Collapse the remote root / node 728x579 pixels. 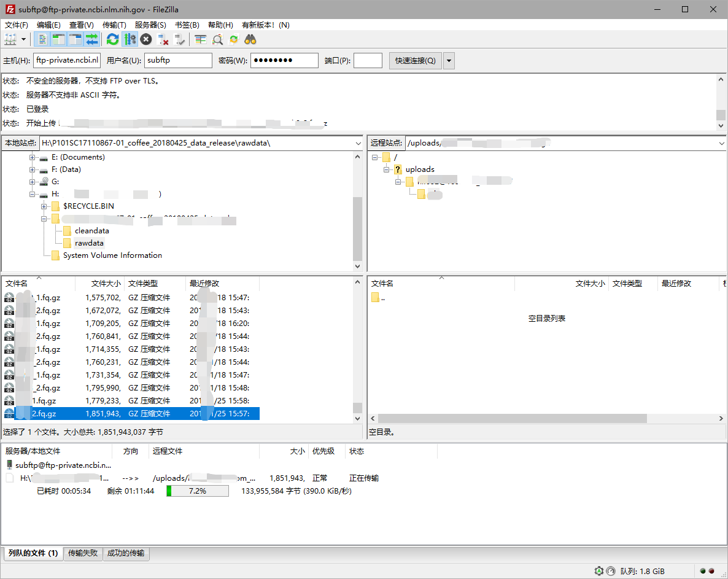tap(374, 157)
